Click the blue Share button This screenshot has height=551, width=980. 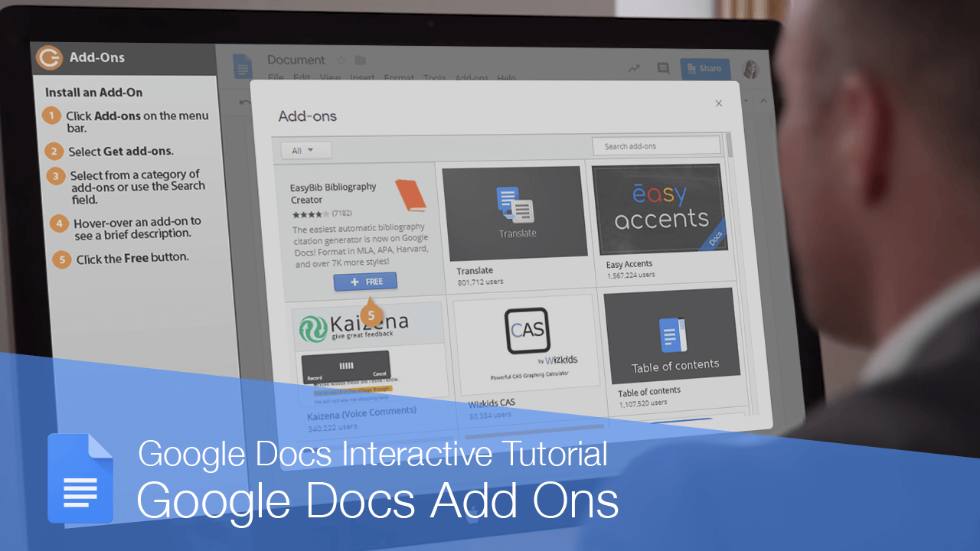(x=704, y=69)
